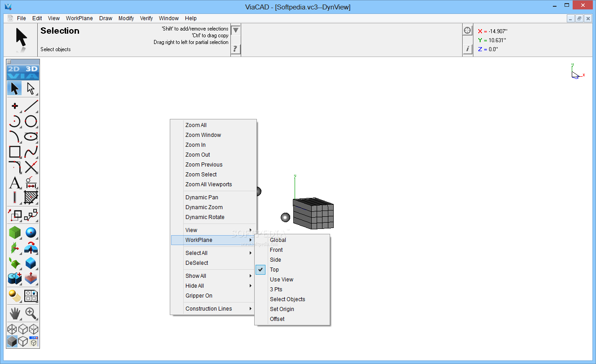Select the Hatch fill tool
The image size is (596, 364).
pyautogui.click(x=31, y=197)
